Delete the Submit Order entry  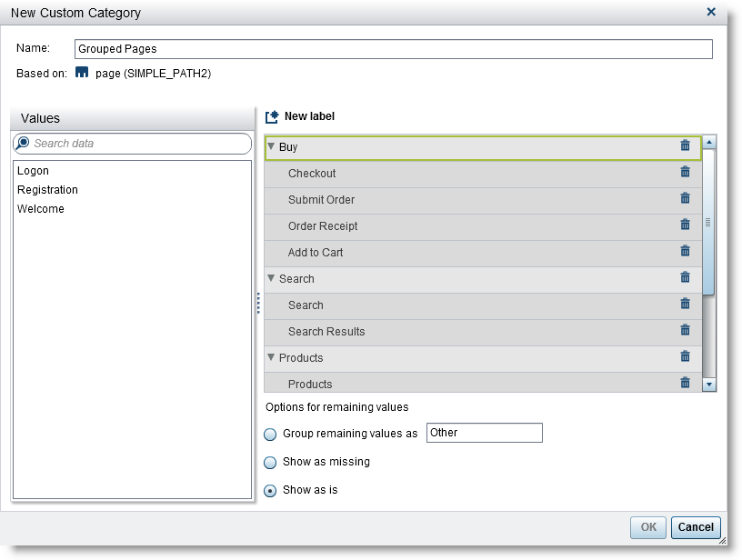(x=685, y=198)
